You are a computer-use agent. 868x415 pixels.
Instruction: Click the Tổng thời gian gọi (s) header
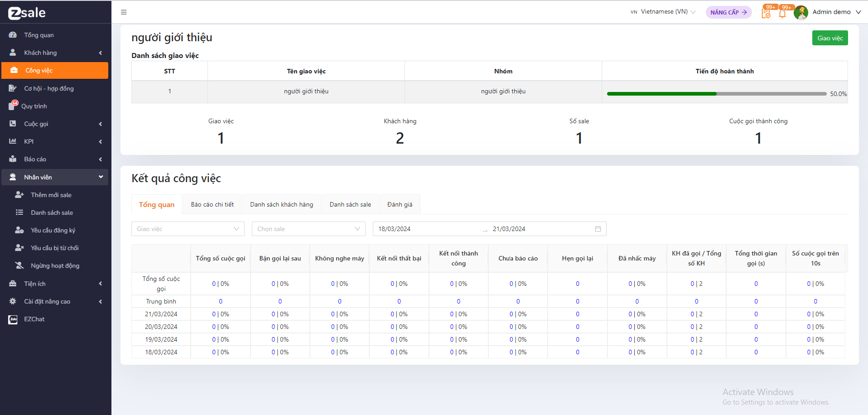click(x=756, y=258)
